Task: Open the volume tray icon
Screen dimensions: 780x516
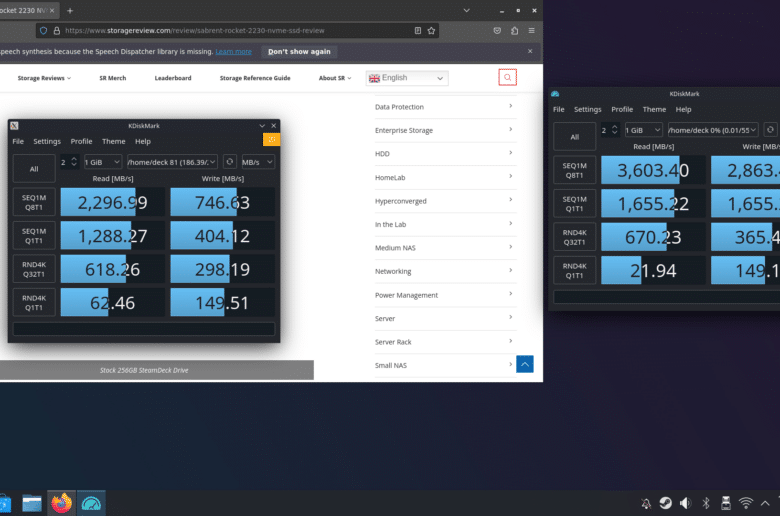Action: coord(685,503)
